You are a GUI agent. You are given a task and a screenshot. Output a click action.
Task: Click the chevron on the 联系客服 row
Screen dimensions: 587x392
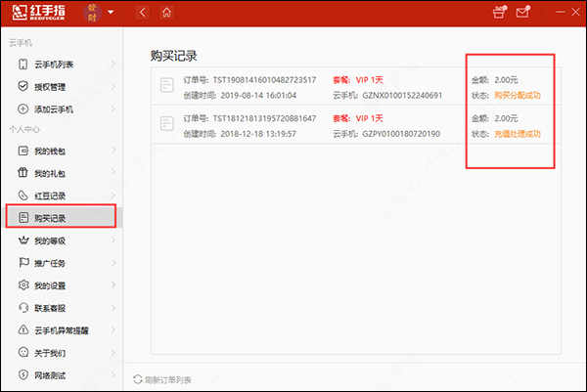coord(113,308)
